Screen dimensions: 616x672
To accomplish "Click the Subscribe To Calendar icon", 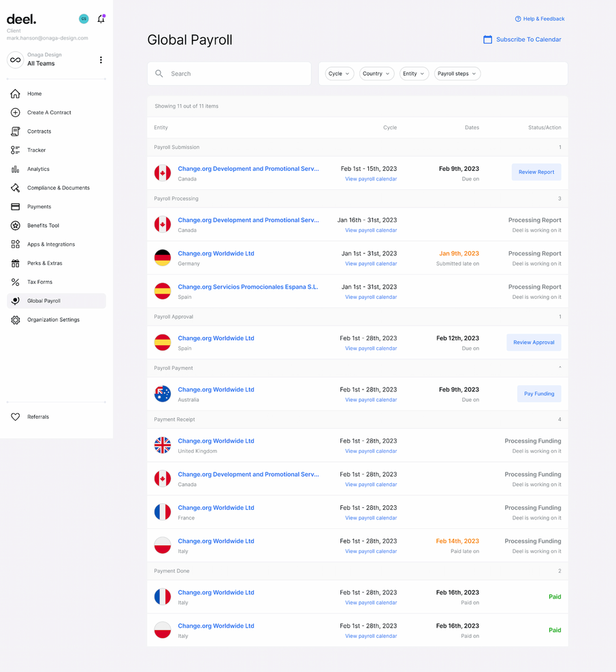I will [x=487, y=39].
